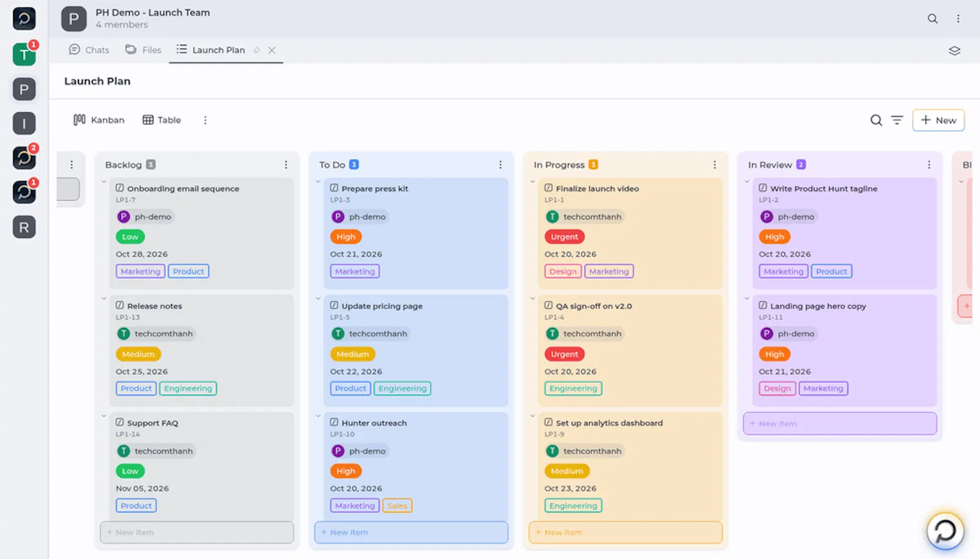Open the Update pricing page card title
Viewport: 980px width, 559px height.
coord(382,306)
